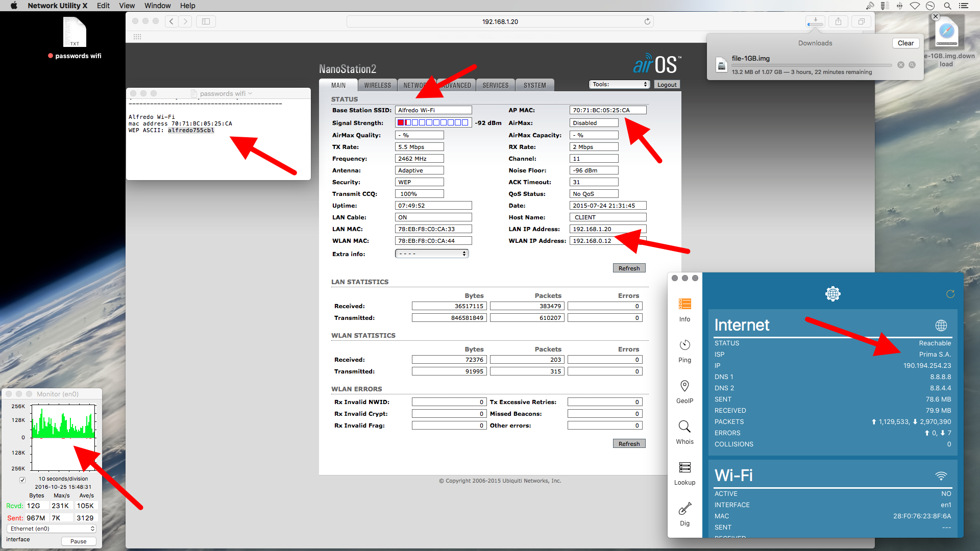Switch to the WIRELESS tab
Viewport: 980px width, 551px height.
pyautogui.click(x=377, y=85)
